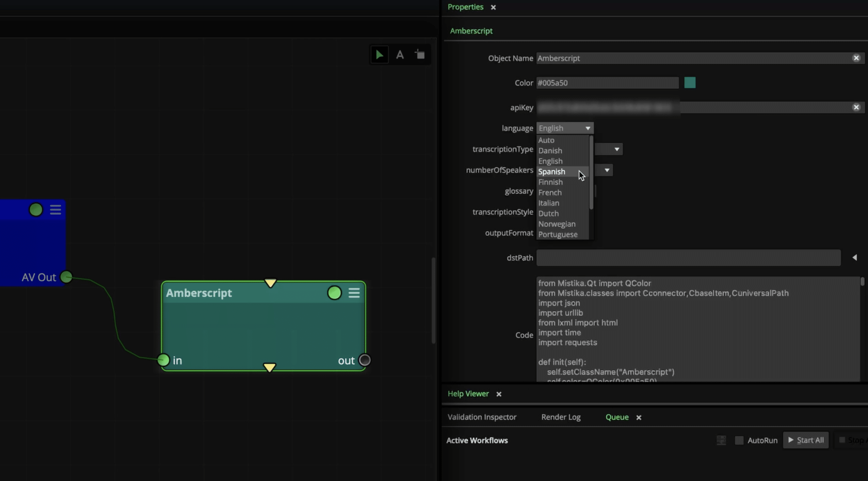Viewport: 868px width, 481px height.
Task: Enable the AutoRun checkbox
Action: point(739,440)
